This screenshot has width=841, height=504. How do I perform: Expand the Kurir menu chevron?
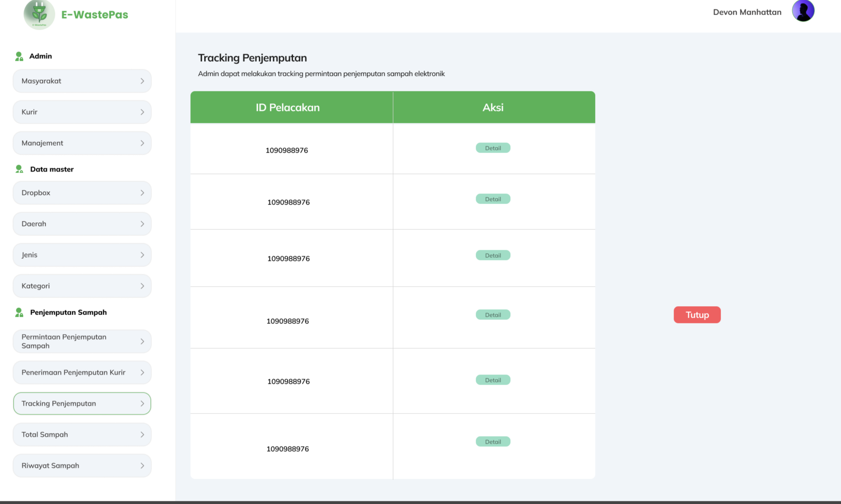[142, 112]
